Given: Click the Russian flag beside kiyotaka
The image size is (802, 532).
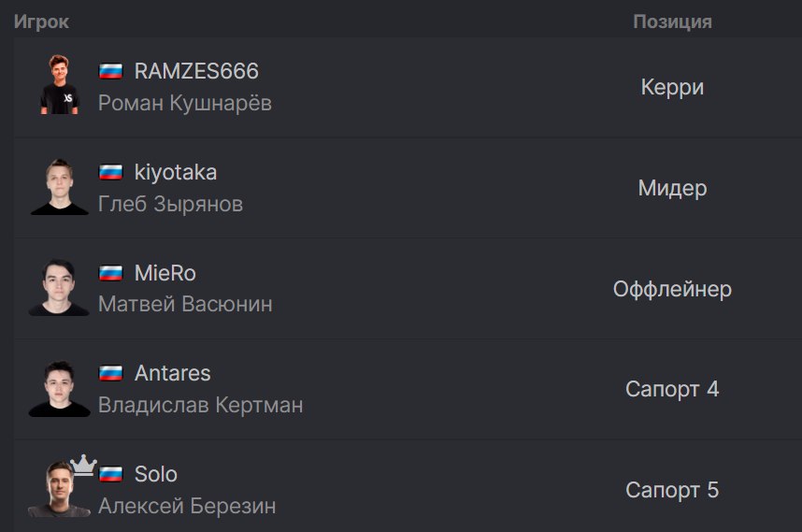Looking at the screenshot, I should click(110, 172).
